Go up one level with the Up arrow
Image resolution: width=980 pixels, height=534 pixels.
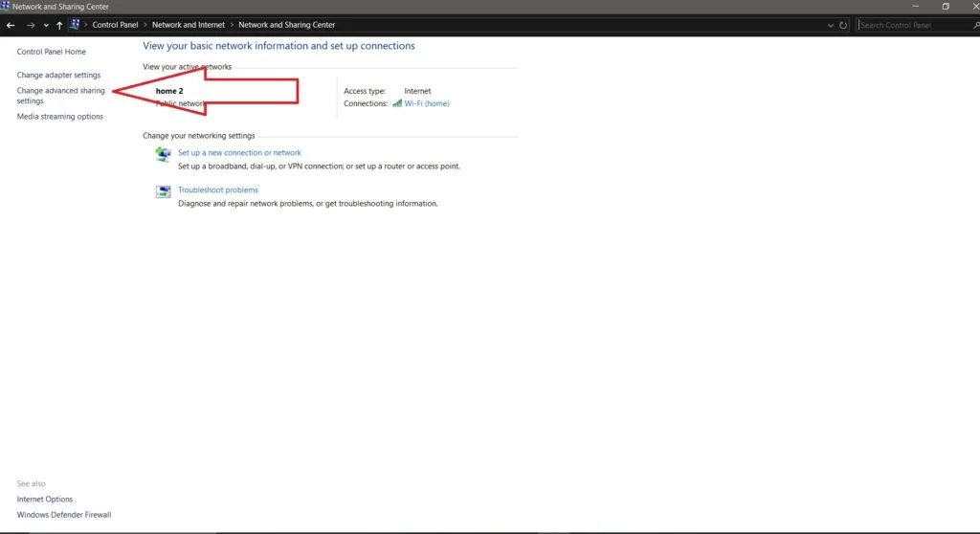[x=59, y=25]
